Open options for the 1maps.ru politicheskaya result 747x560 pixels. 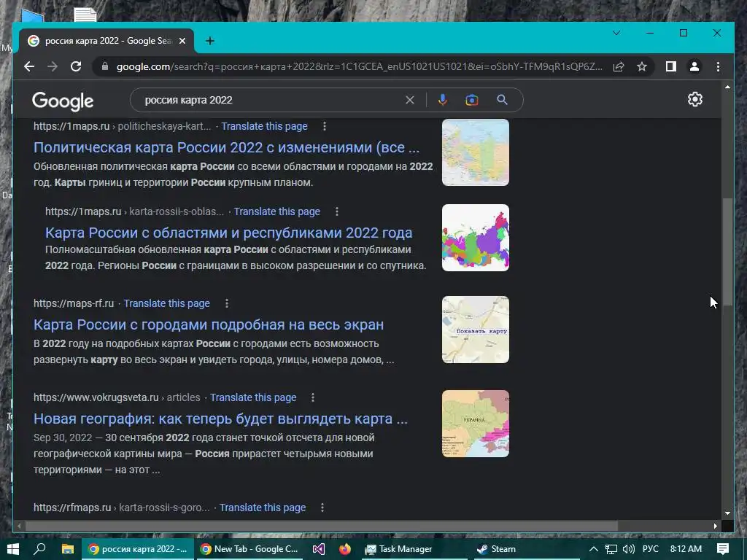325,126
